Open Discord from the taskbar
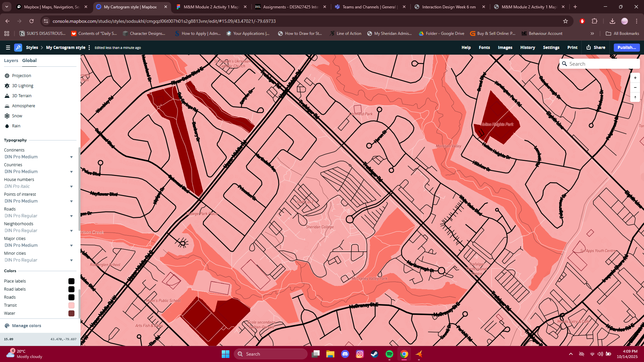Image resolution: width=644 pixels, height=362 pixels. click(x=345, y=354)
